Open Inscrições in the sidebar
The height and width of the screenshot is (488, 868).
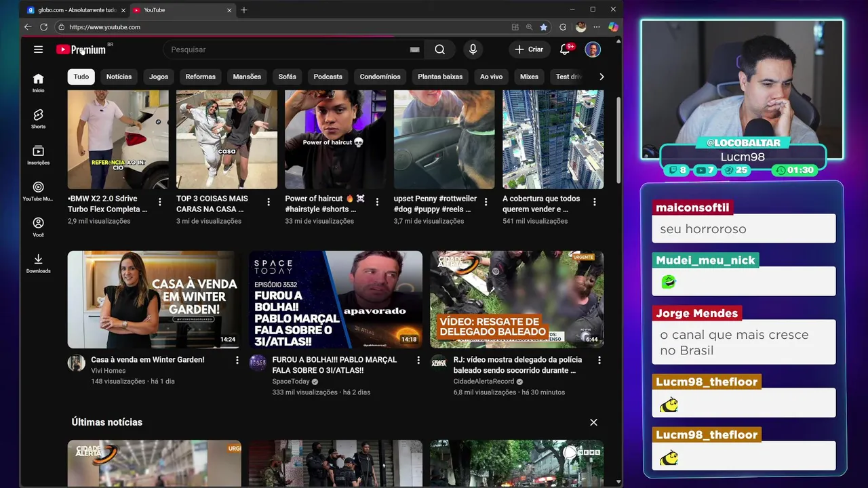(38, 155)
